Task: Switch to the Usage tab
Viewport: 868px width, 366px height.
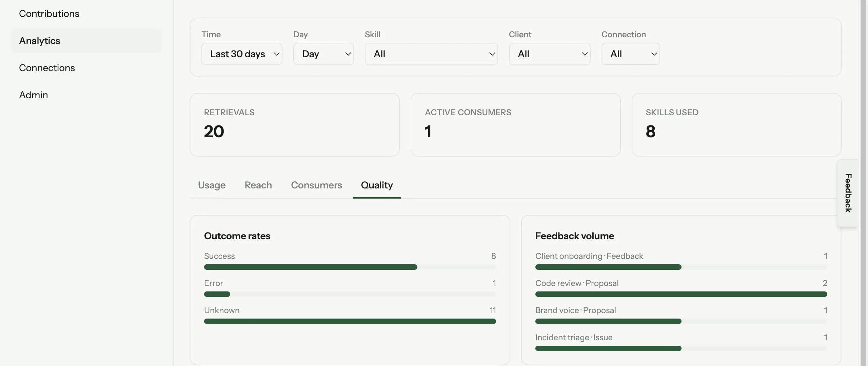Action: [x=212, y=185]
